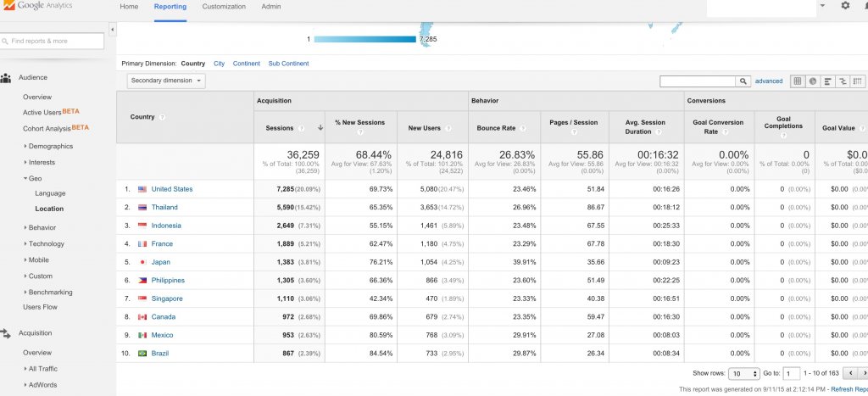This screenshot has height=396, width=868.
Task: Click the map legend gradient bar
Action: click(364, 39)
